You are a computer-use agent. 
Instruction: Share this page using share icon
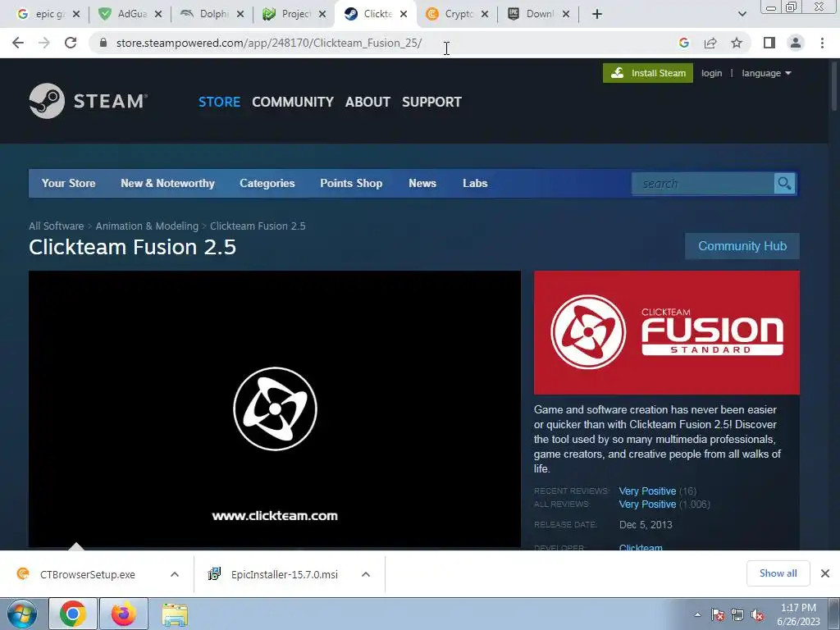[x=710, y=43]
